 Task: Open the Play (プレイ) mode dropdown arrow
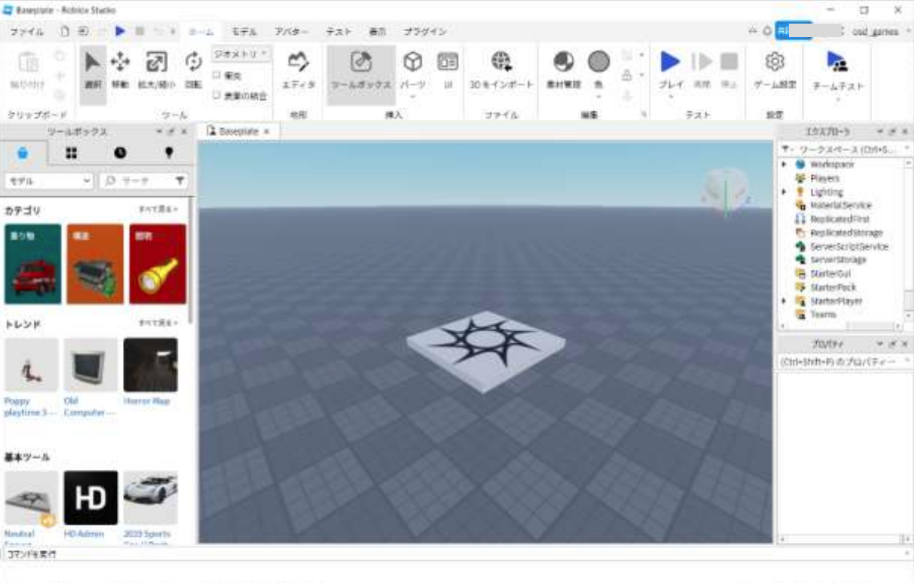point(670,97)
